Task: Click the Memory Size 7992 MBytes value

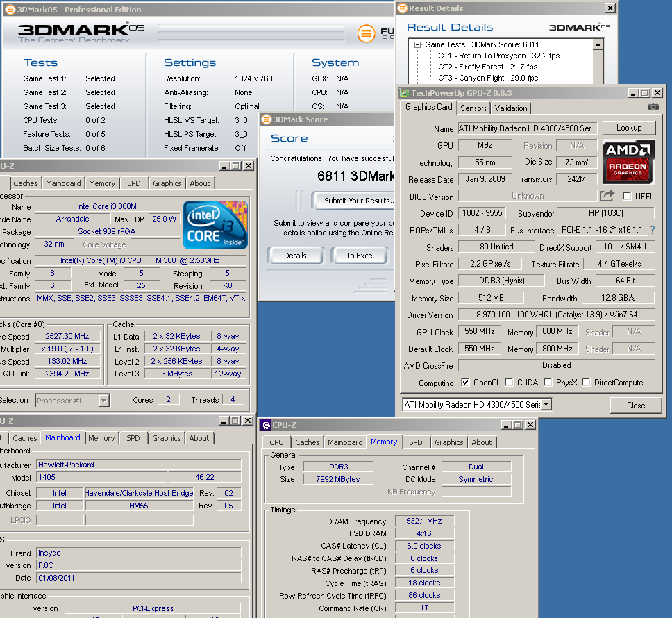Action: tap(338, 479)
